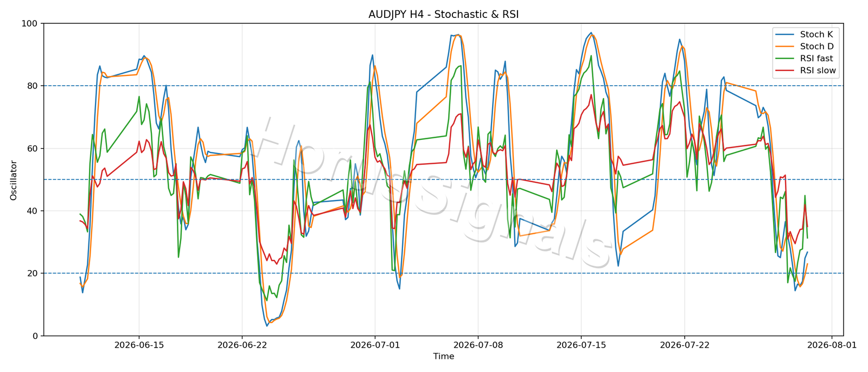Click the x-axis date 2026-08-01

[x=832, y=344]
